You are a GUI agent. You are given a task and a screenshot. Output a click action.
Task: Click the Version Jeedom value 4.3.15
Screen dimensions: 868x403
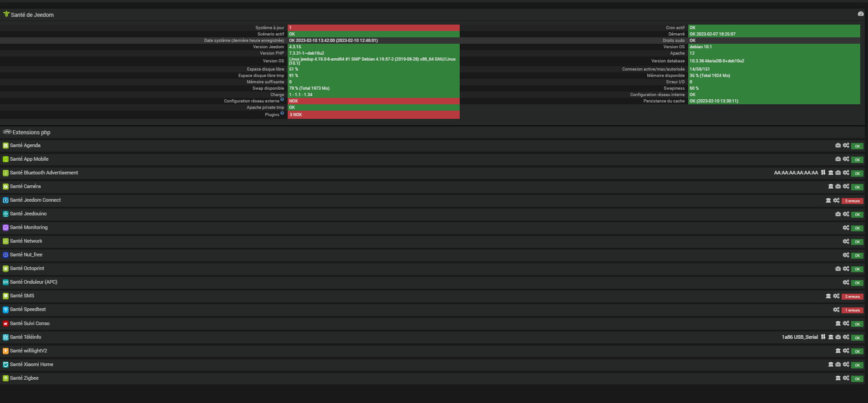pos(374,47)
